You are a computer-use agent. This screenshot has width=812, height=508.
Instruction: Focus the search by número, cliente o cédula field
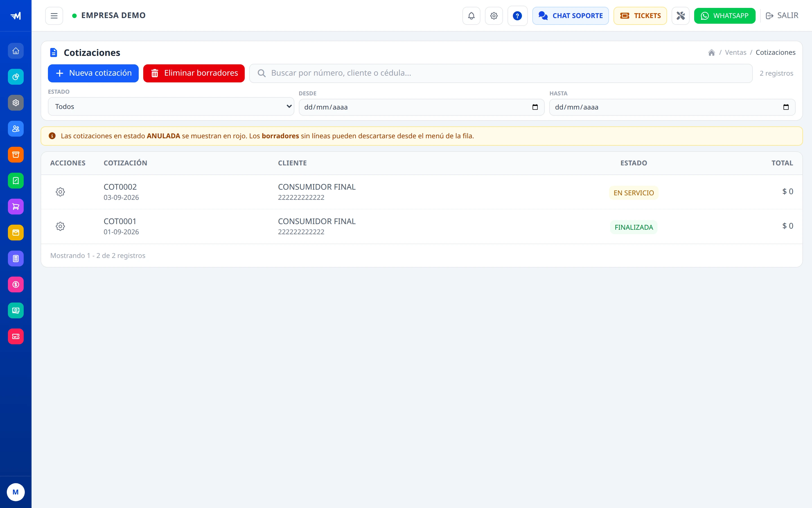point(501,73)
